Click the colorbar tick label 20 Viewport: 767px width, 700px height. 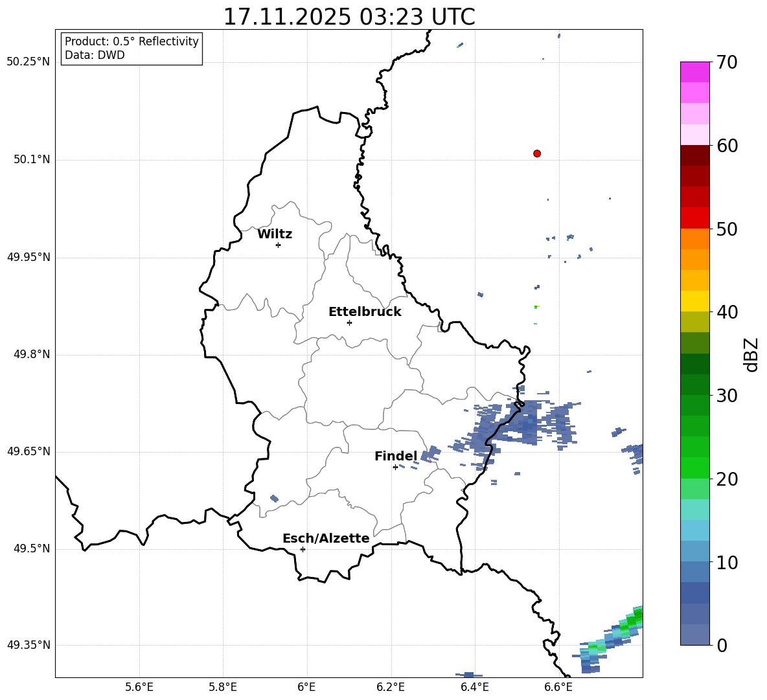727,479
